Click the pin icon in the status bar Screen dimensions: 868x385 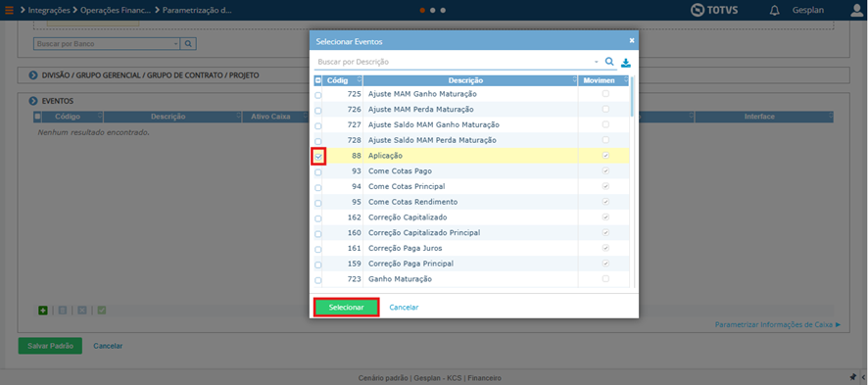[x=853, y=378]
